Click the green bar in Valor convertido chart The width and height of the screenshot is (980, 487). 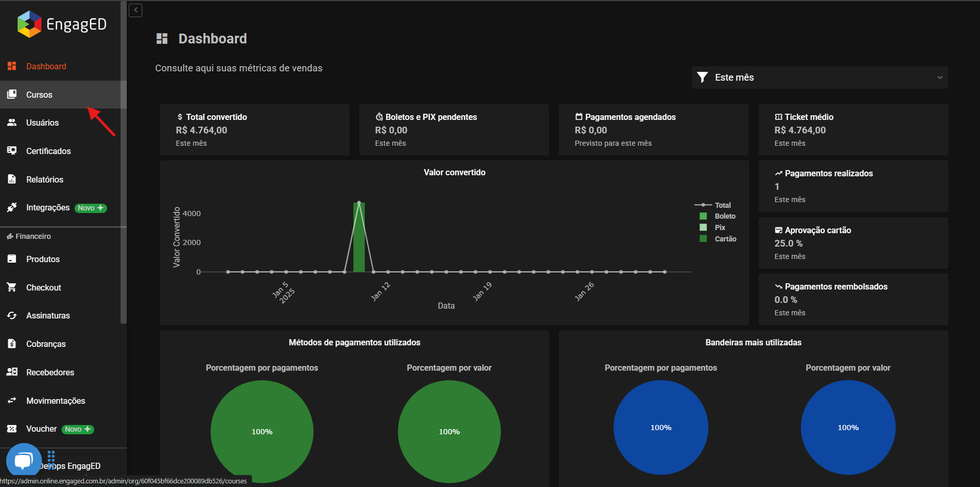359,237
